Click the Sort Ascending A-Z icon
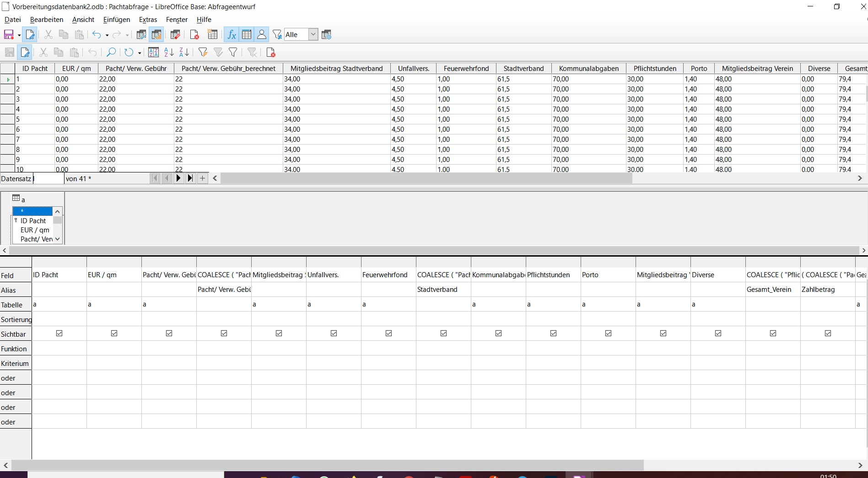This screenshot has width=868, height=478. pos(169,53)
